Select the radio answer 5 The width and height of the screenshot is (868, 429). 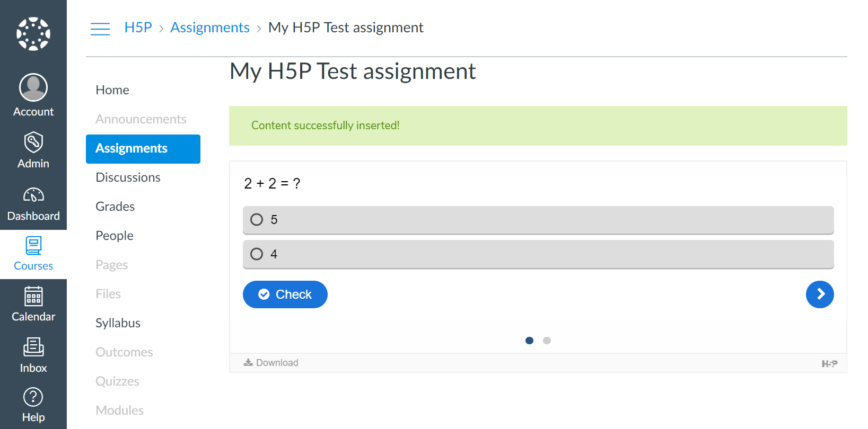click(538, 220)
